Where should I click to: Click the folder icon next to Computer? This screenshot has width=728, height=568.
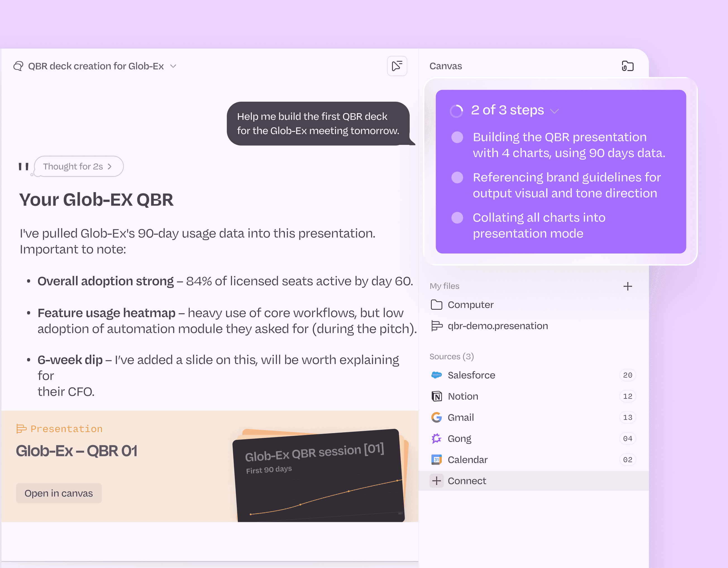point(436,305)
